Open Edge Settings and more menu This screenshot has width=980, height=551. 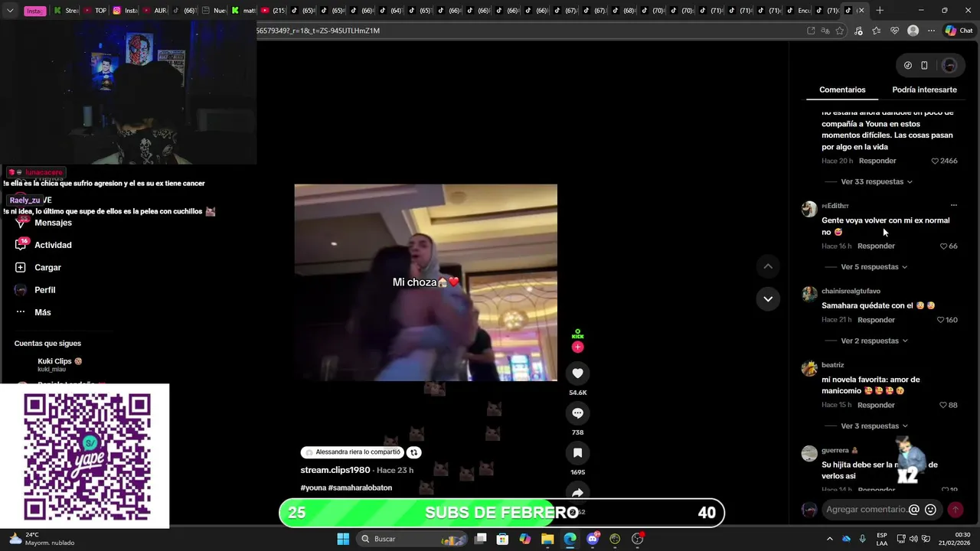[x=931, y=31]
